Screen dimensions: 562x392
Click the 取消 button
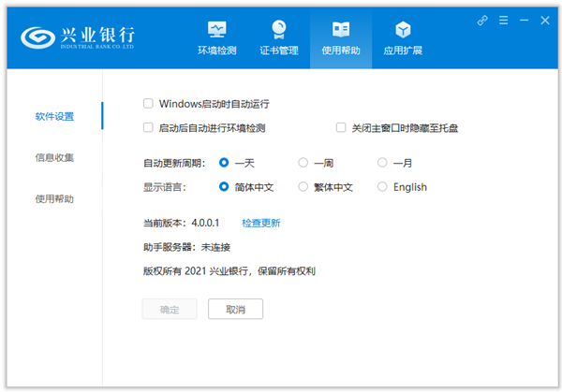(x=235, y=309)
